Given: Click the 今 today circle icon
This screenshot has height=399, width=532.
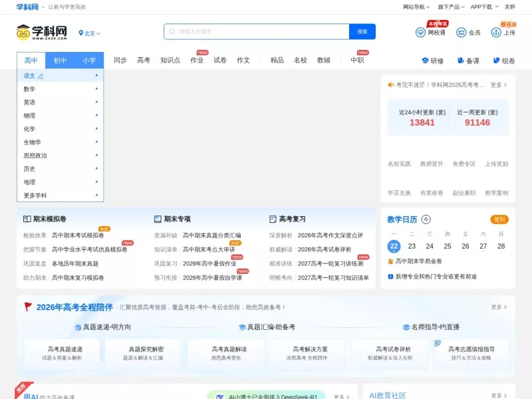Looking at the screenshot, I should click(426, 219).
